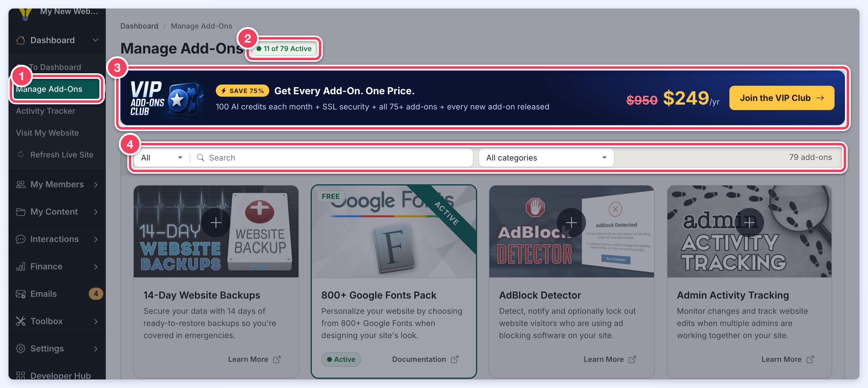Click plus icon on 14-Day Website Backups card
Screen dimensions: 868x388
tap(216, 223)
